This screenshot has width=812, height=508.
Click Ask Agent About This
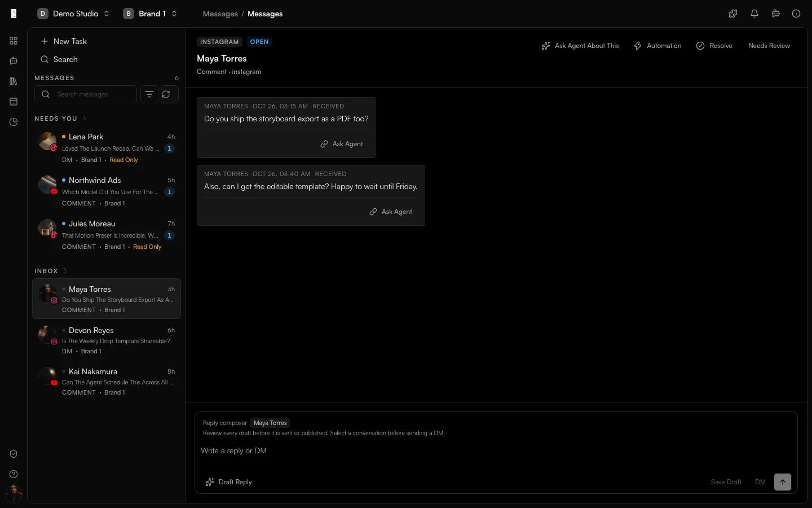tap(580, 46)
